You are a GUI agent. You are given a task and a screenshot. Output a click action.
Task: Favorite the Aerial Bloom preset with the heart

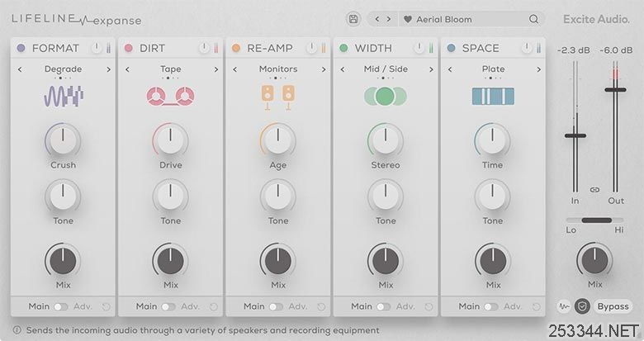[407, 19]
